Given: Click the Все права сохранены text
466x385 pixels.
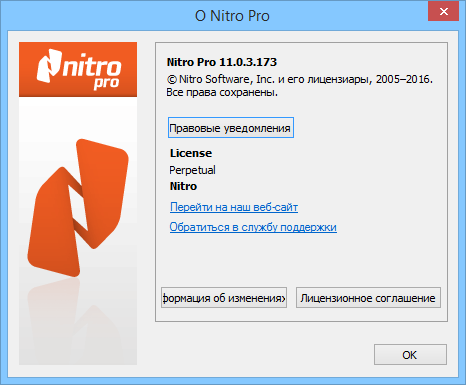Looking at the screenshot, I should pos(222,92).
